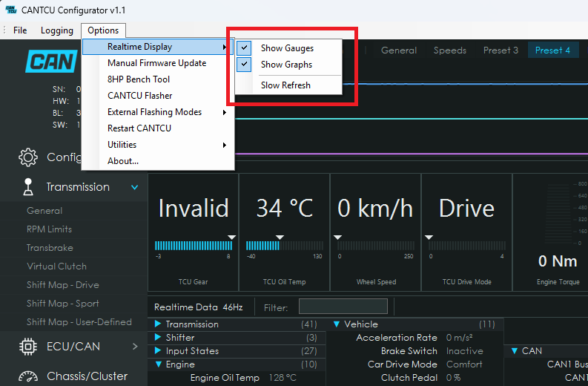
Task: Expand the Transmission realtime data group
Action: coord(158,324)
